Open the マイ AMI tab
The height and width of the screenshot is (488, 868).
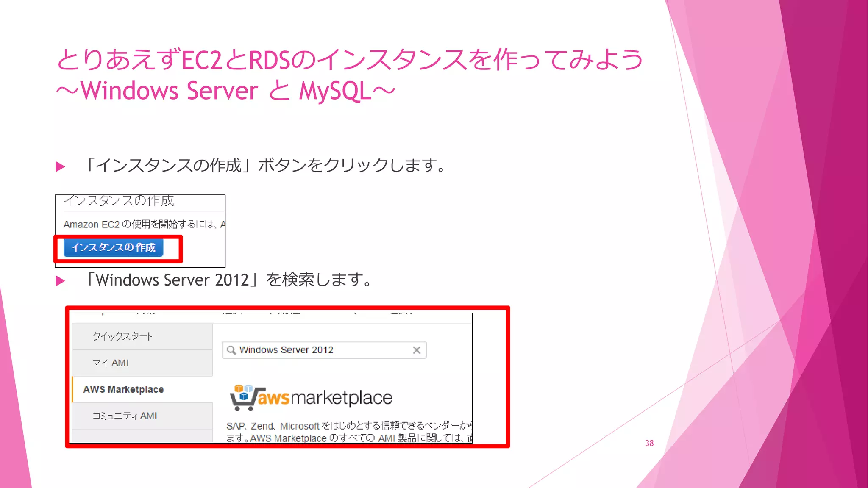pos(142,363)
